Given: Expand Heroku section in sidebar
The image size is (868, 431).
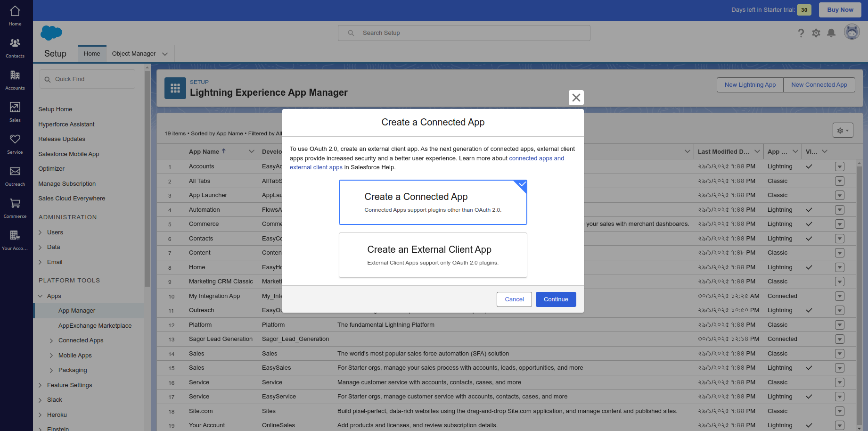Looking at the screenshot, I should point(40,415).
